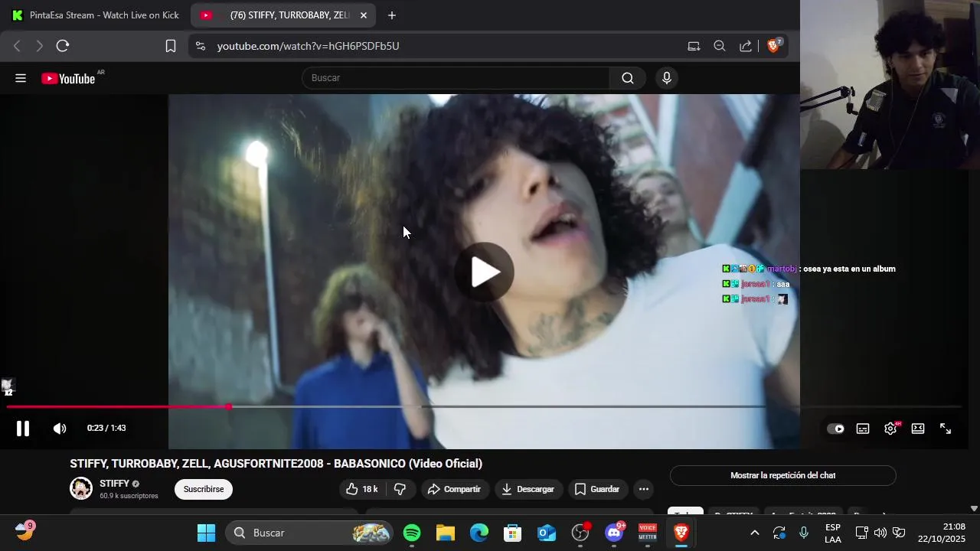The height and width of the screenshot is (551, 980).
Task: Open Spotify from the taskbar
Action: pos(412,533)
